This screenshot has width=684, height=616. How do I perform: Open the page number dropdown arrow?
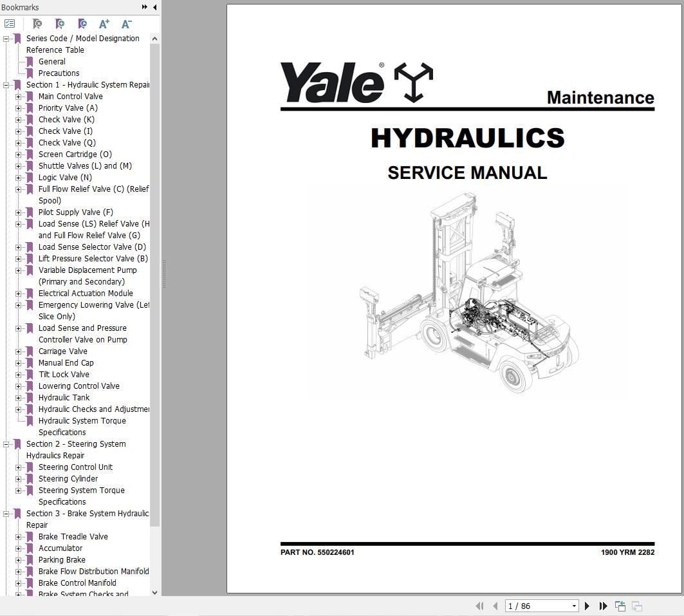pyautogui.click(x=574, y=606)
